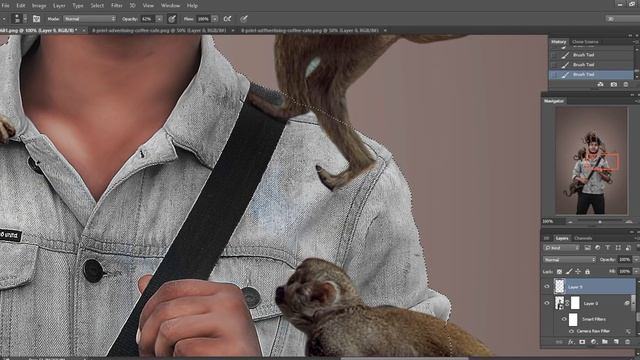The image size is (640, 360).
Task: Click the brush Flow value field
Action: point(203,19)
